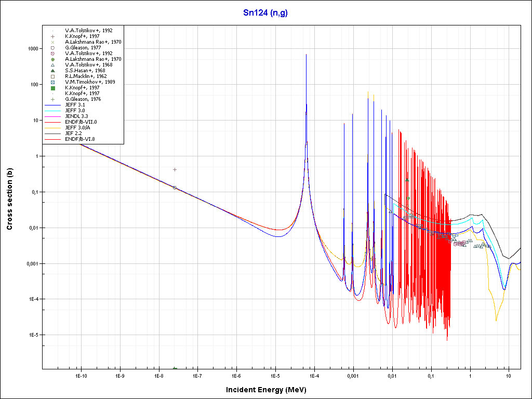Click the A.Lakshmana Rao+ x-shaped legend marker
This screenshot has width=532, height=399.
tap(52, 42)
